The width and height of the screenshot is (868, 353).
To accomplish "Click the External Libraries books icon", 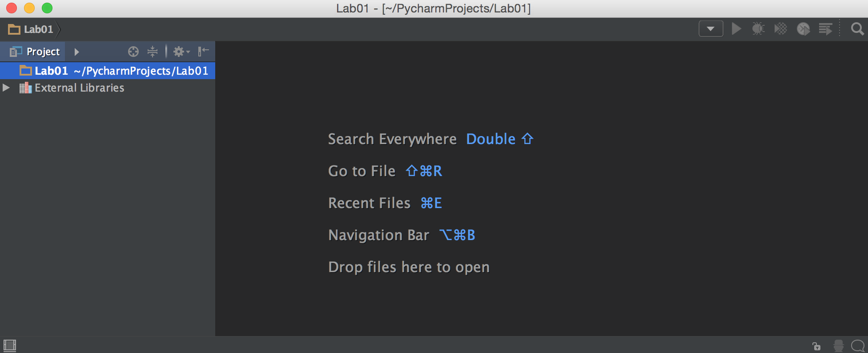I will 25,88.
